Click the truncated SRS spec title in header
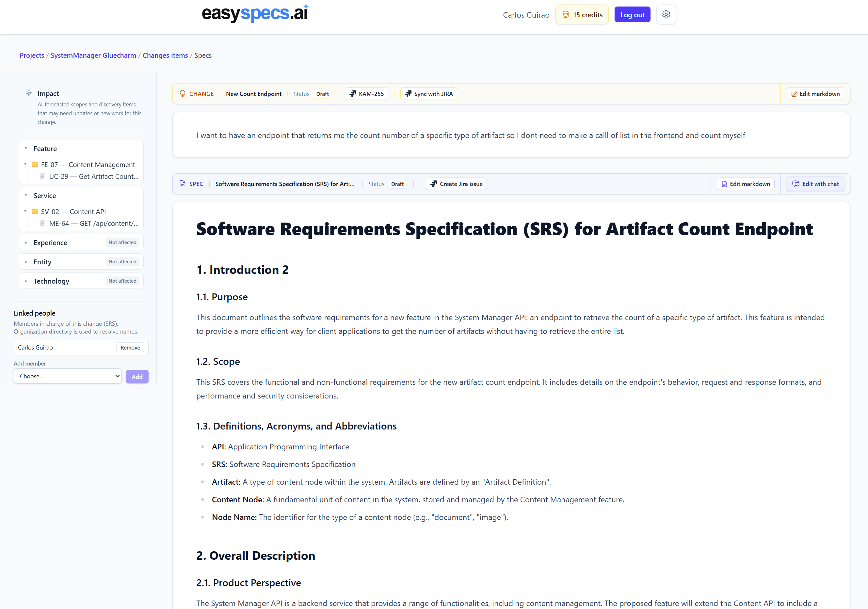 point(285,184)
